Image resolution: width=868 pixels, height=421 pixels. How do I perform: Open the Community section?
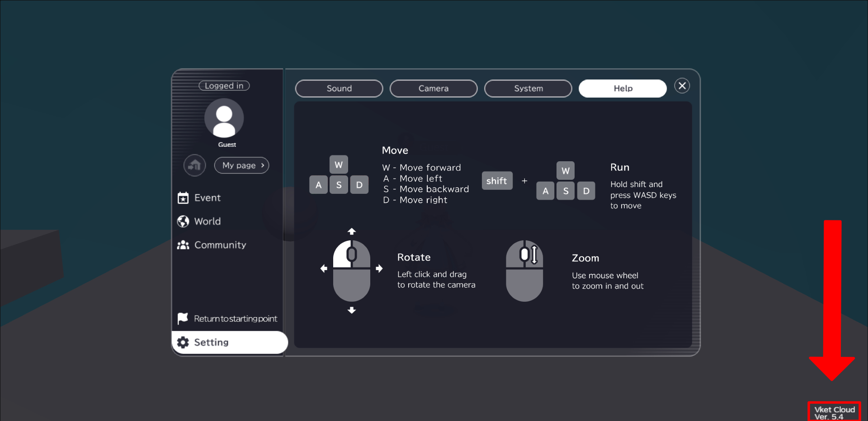pos(220,245)
